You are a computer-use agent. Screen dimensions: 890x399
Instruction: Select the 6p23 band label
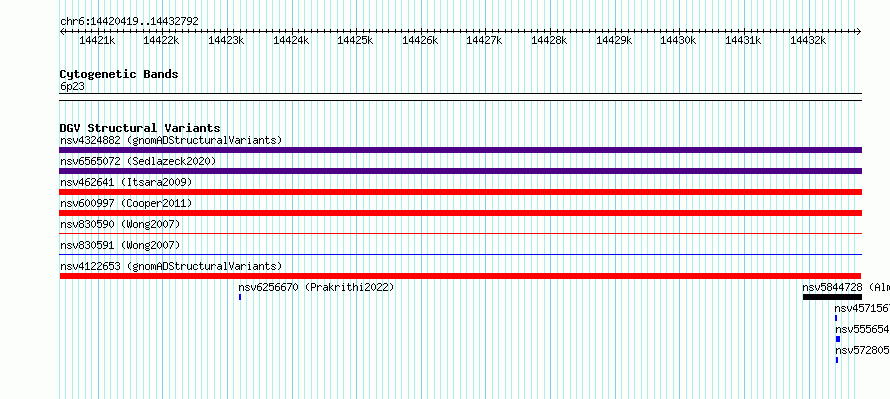click(x=73, y=87)
